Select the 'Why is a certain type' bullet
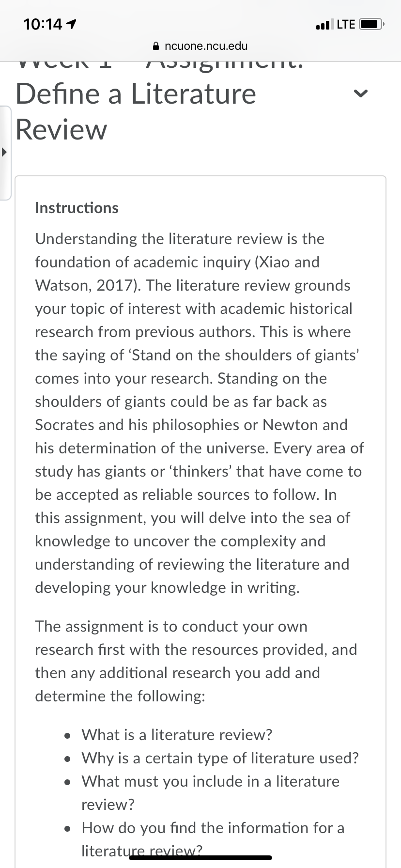Image resolution: width=401 pixels, height=868 pixels. 220,758
